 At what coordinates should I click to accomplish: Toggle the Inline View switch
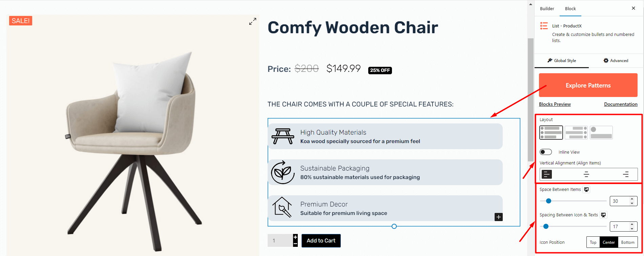click(x=546, y=152)
